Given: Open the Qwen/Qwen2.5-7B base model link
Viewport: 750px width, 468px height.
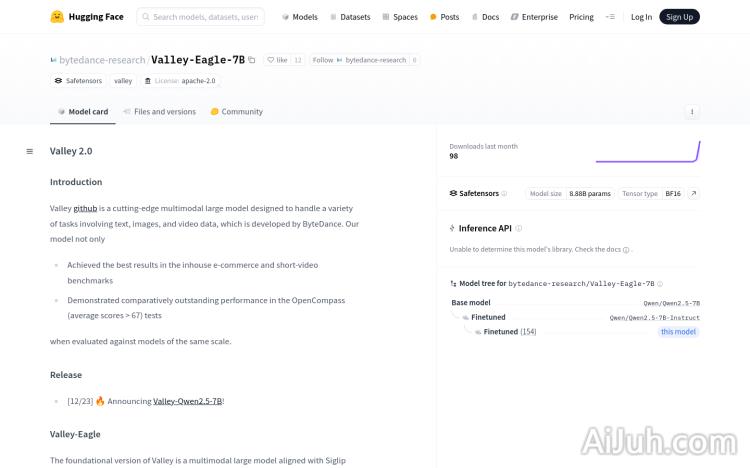Looking at the screenshot, I should [672, 303].
